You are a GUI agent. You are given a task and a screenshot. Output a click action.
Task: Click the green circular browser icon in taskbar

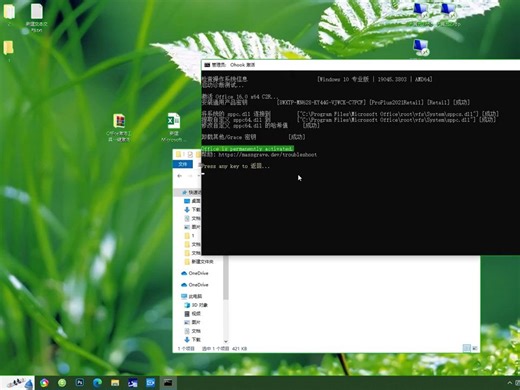point(62,383)
